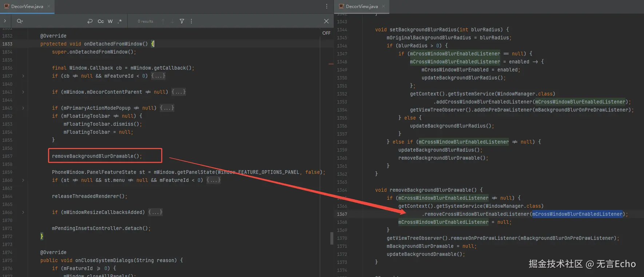Click folded {...} placeholder on mDecorContentParent line

179,92
